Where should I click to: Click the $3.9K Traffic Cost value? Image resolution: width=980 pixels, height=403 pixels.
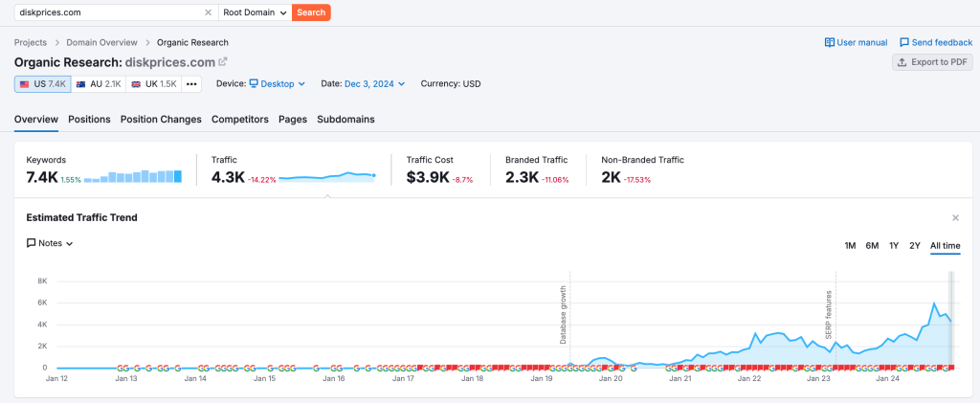[x=428, y=177]
